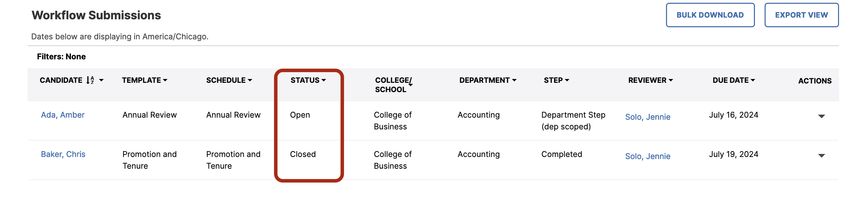Image resolution: width=868 pixels, height=207 pixels.
Task: Open the Candidate column dropdown arrow
Action: [x=101, y=80]
